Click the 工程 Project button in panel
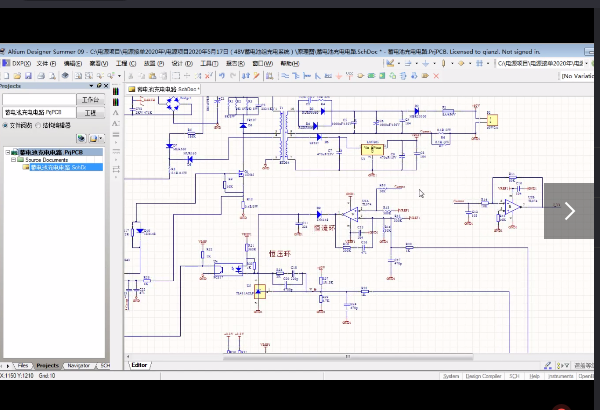 [91, 113]
